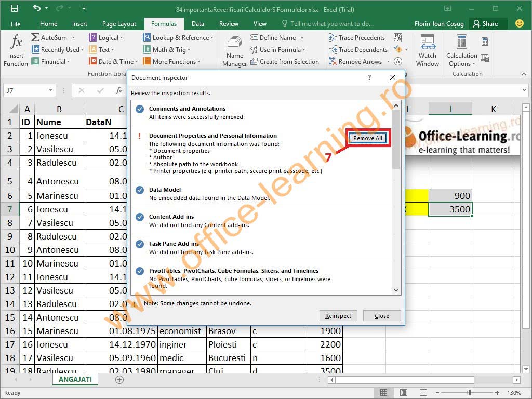Select cell J7 containing 3500
This screenshot has height=399, width=532.
(450, 209)
